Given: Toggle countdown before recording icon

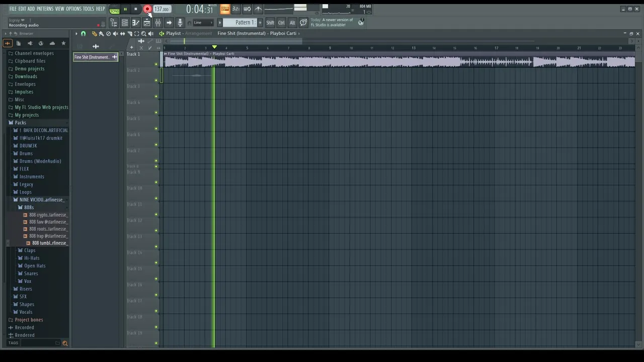Looking at the screenshot, I should (x=236, y=9).
